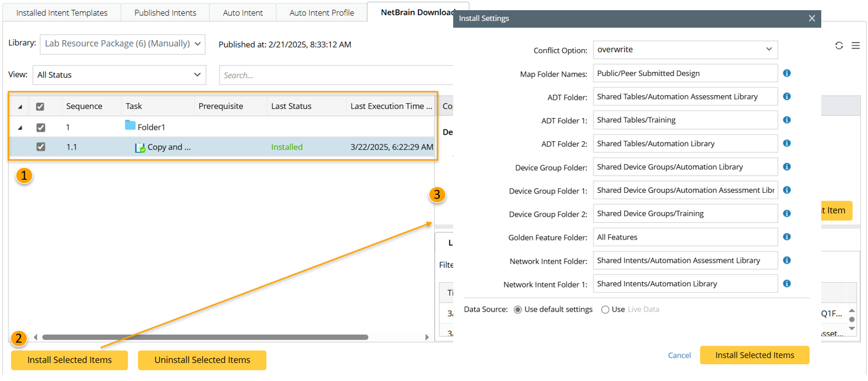This screenshot has height=381, width=868.
Task: Click the horizontal scrollbar under task table
Action: coord(205,337)
